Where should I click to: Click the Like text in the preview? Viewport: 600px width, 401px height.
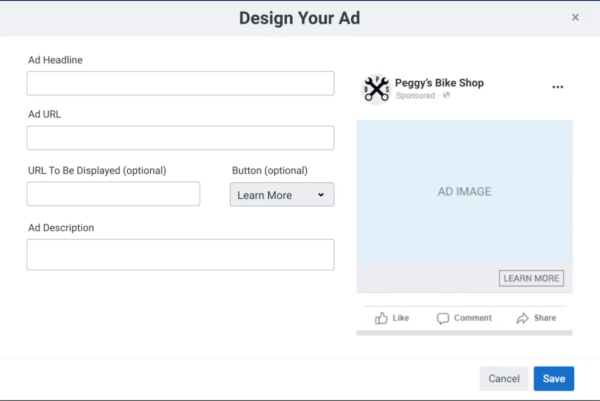pos(401,318)
